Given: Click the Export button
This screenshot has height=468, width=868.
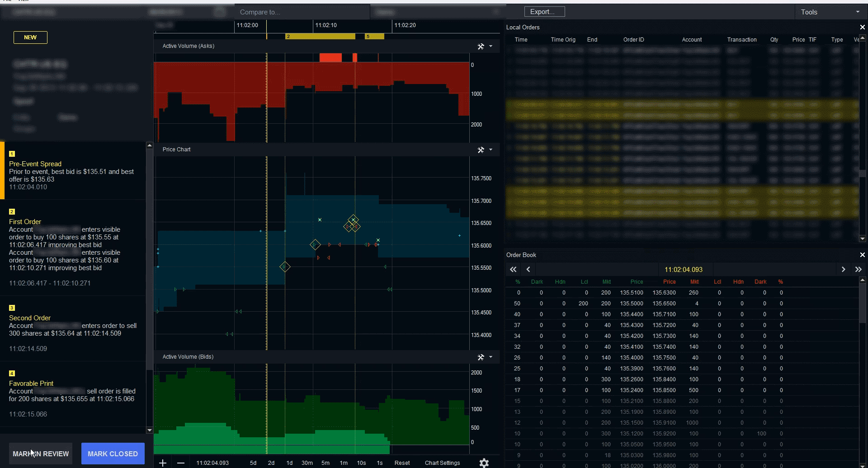Looking at the screenshot, I should [x=544, y=12].
